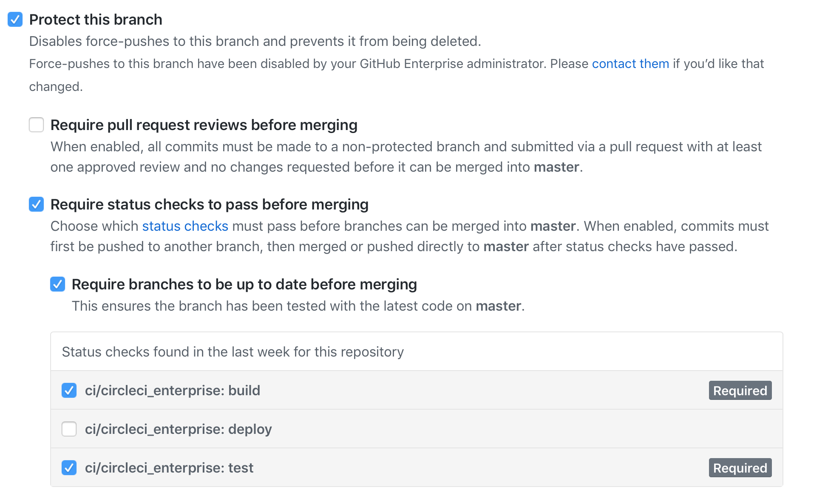Tick the ci/circleci_enterprise: deploy checkbox
Screen dimensions: 828x504
click(69, 429)
